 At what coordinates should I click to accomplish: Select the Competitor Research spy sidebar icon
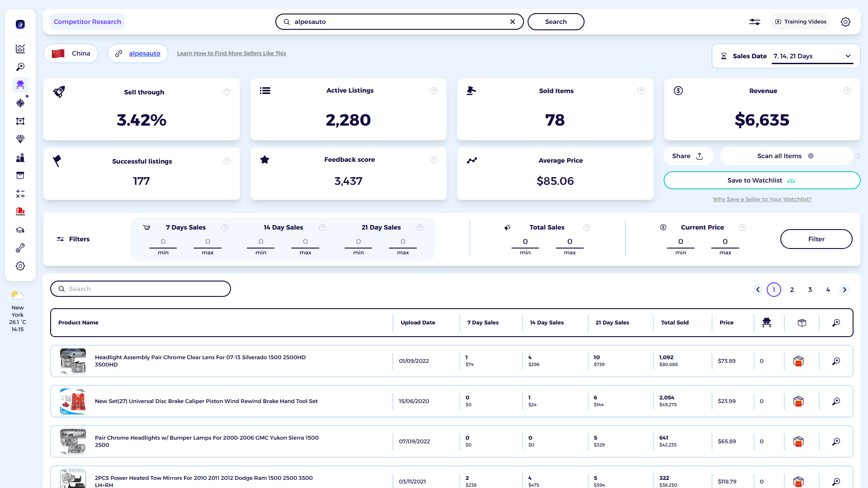[x=20, y=85]
